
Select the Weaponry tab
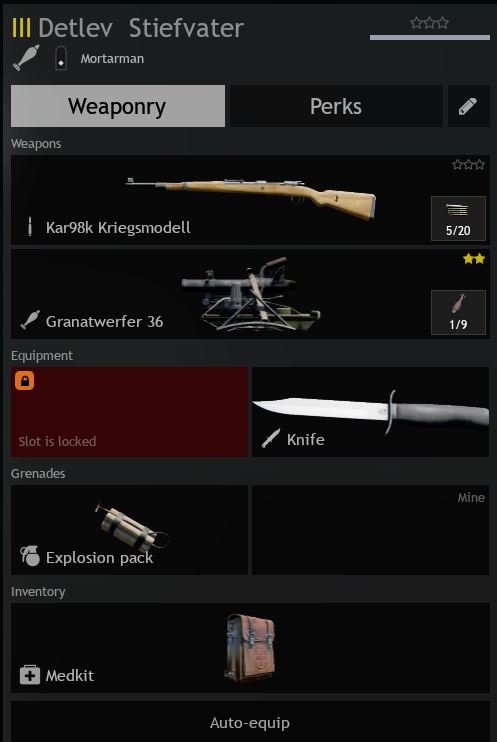[118, 106]
